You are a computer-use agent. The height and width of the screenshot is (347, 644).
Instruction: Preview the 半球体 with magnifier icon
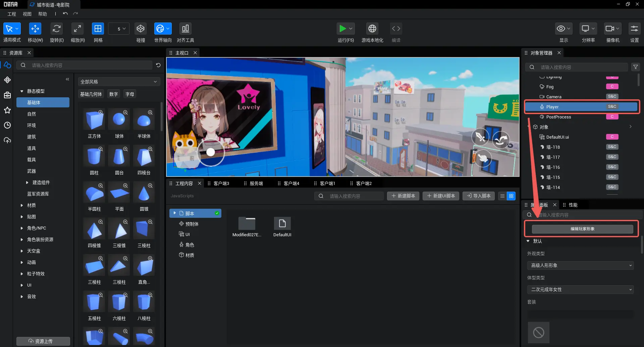150,112
